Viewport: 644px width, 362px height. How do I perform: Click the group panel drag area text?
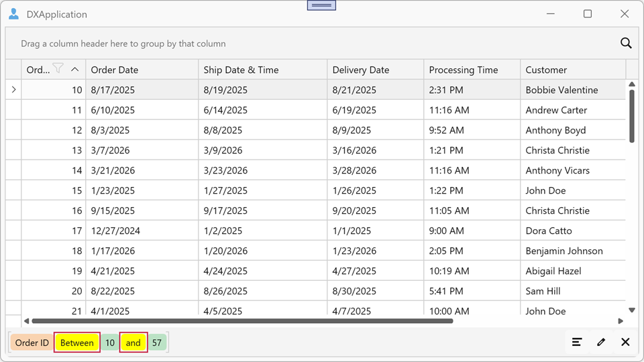pyautogui.click(x=123, y=44)
